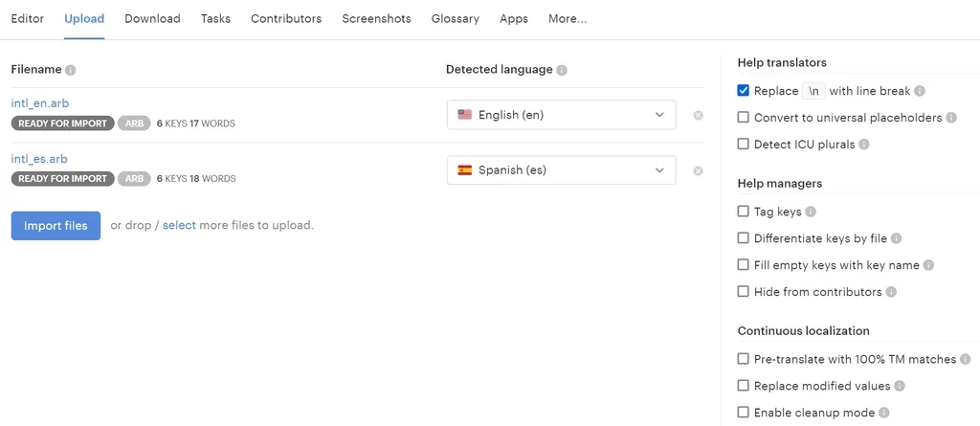Click the help icon next to Tag keys
This screenshot has height=426, width=980.
(x=811, y=212)
